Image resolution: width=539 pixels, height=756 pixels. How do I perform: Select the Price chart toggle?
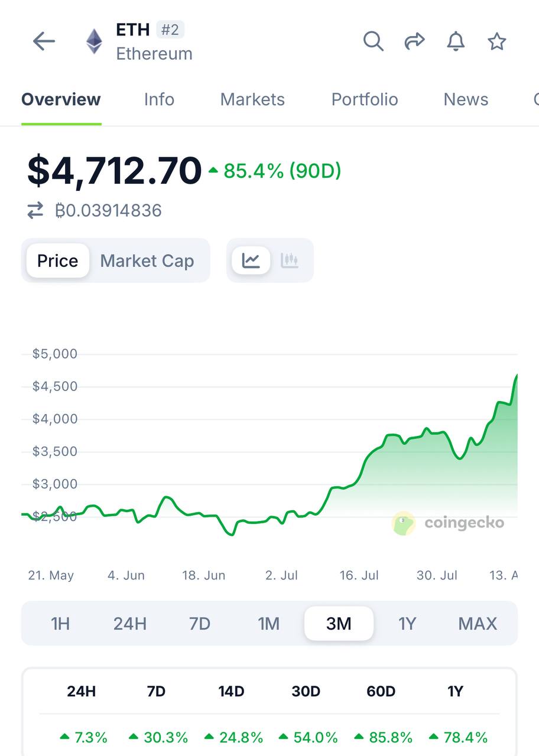(x=57, y=260)
